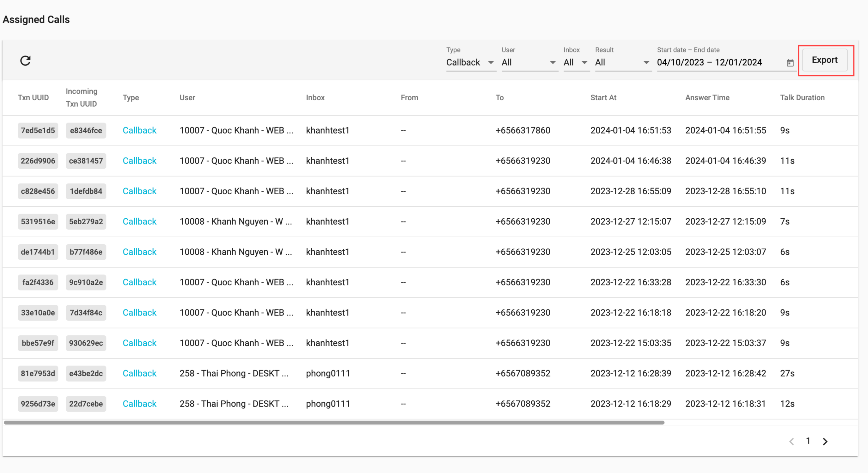Click the Start At column header

click(603, 97)
